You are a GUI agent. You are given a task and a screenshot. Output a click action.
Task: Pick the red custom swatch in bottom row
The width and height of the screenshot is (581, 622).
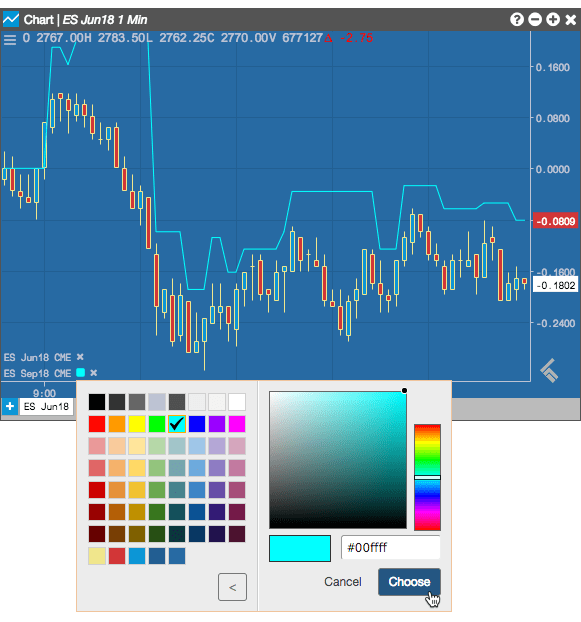point(117,556)
